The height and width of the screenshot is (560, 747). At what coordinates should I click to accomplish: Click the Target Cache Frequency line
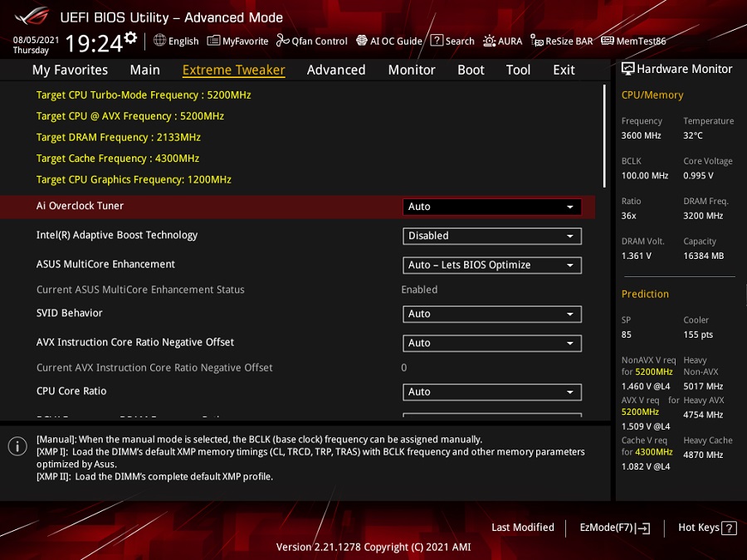[118, 158]
